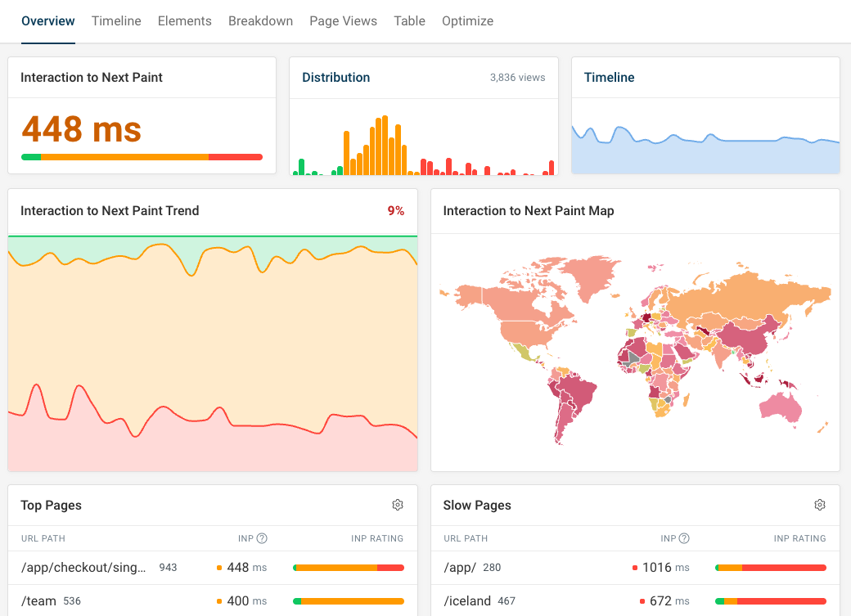Select the Breakdown tab
The image size is (851, 616).
pyautogui.click(x=260, y=20)
